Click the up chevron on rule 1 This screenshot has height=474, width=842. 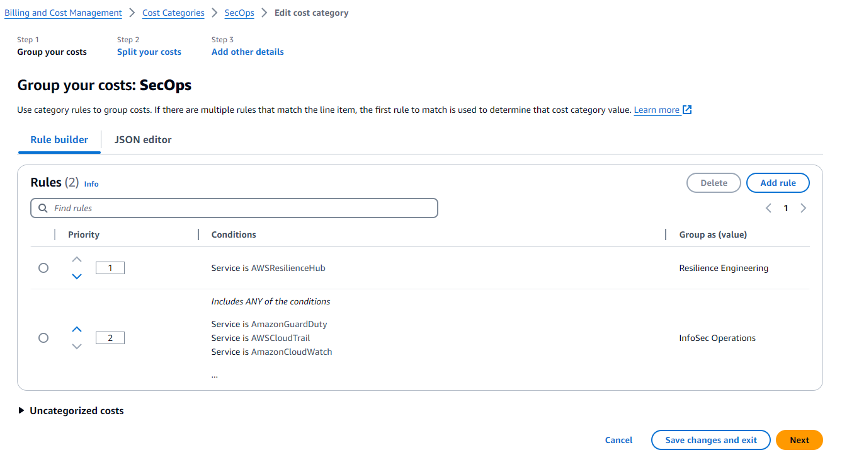point(77,260)
